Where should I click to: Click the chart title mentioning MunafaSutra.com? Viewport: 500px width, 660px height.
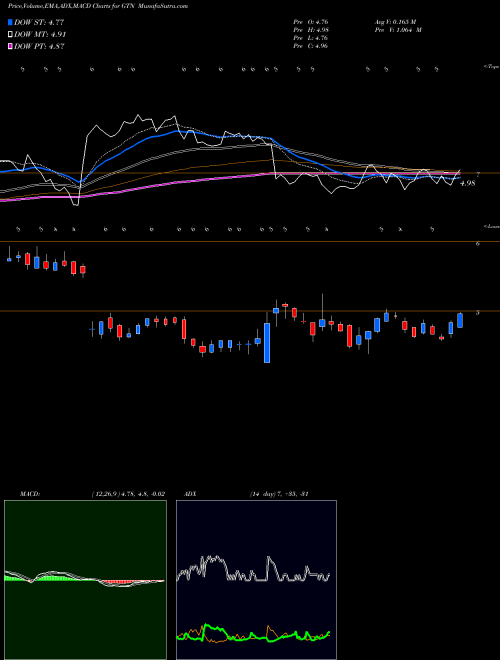[98, 6]
